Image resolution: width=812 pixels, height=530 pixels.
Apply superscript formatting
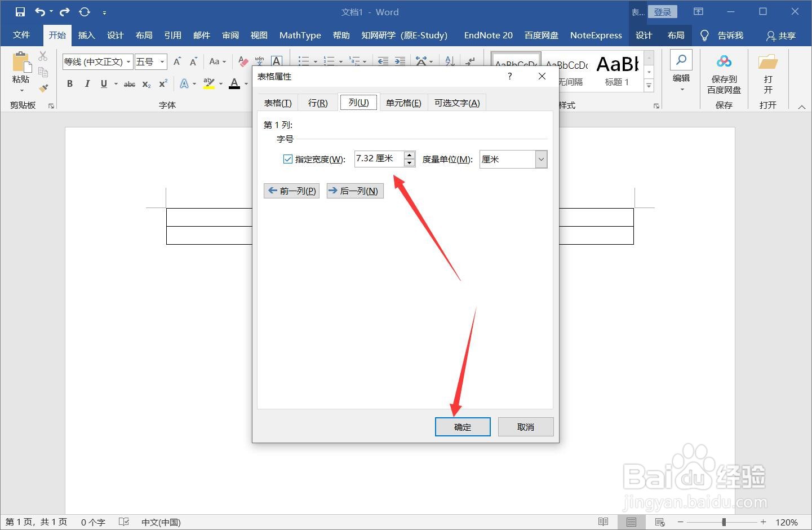(162, 83)
